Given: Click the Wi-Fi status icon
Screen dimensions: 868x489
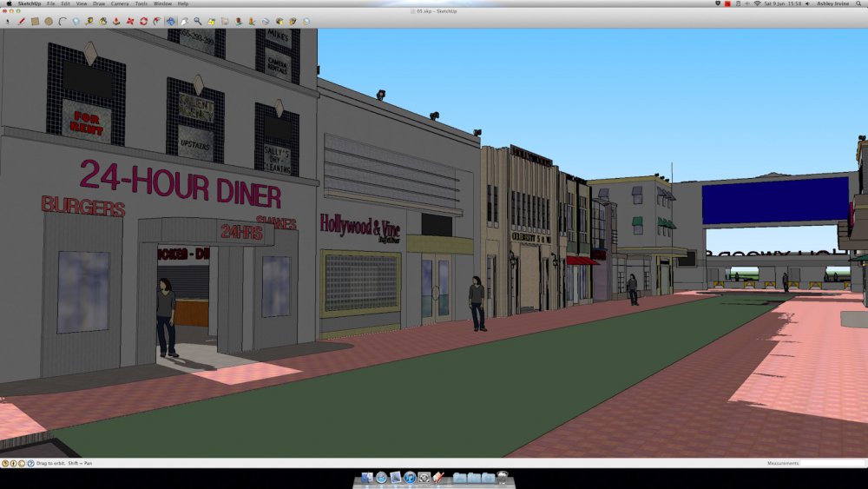Looking at the screenshot, I should tap(757, 3).
